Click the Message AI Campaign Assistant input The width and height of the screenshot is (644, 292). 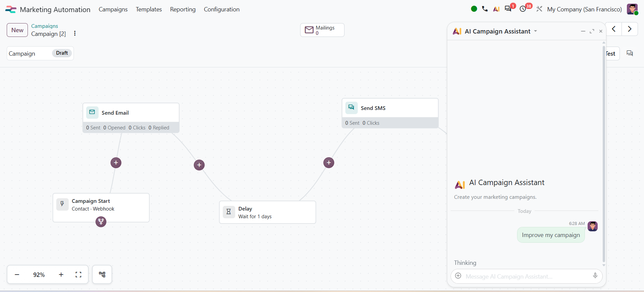tap(526, 277)
